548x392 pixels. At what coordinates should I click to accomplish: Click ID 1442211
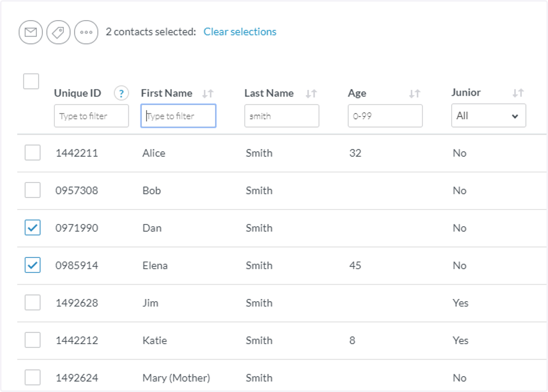(x=77, y=153)
